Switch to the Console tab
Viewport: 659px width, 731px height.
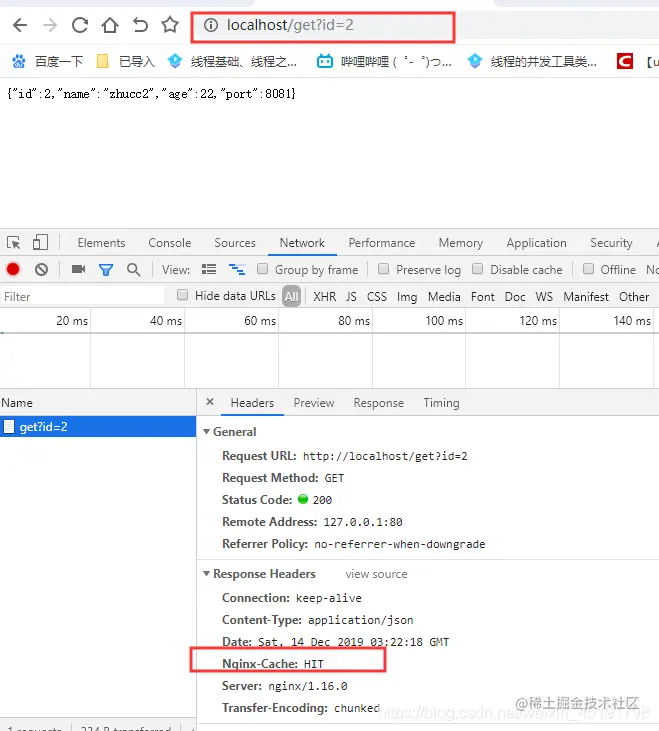click(170, 243)
